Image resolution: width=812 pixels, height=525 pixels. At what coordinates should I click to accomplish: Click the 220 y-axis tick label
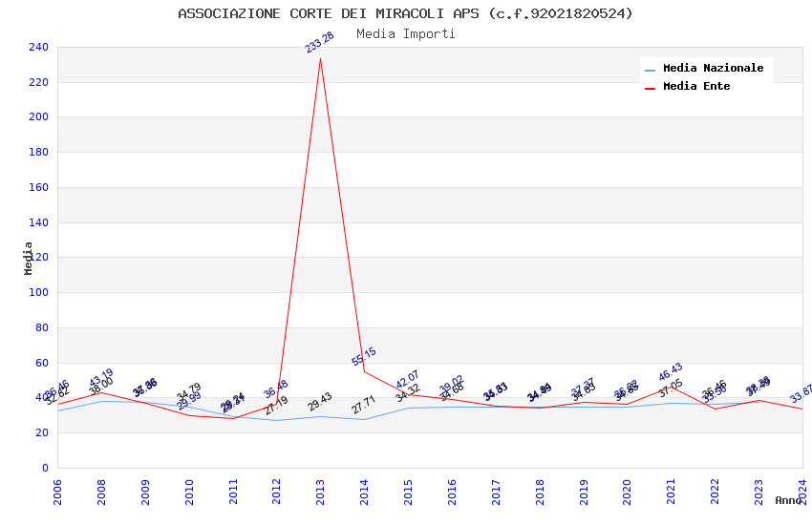coord(39,82)
